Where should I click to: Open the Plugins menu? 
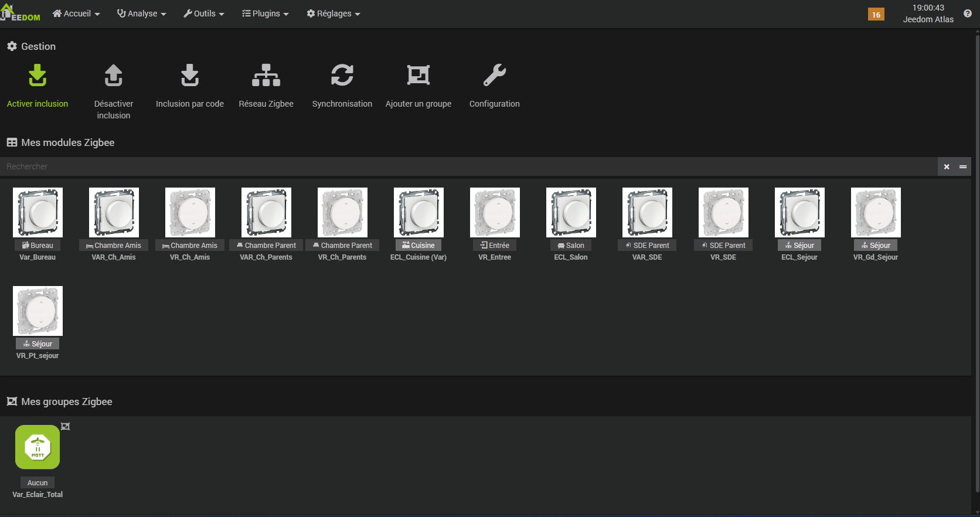pyautogui.click(x=266, y=13)
